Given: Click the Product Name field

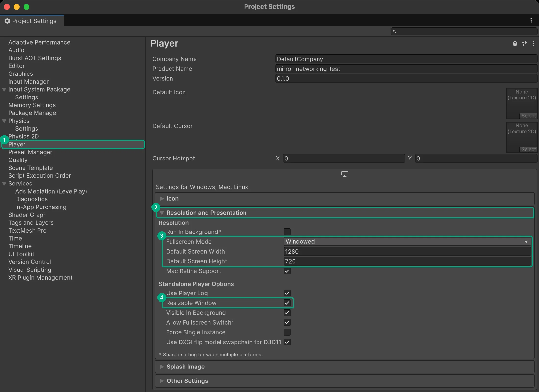Looking at the screenshot, I should point(406,69).
